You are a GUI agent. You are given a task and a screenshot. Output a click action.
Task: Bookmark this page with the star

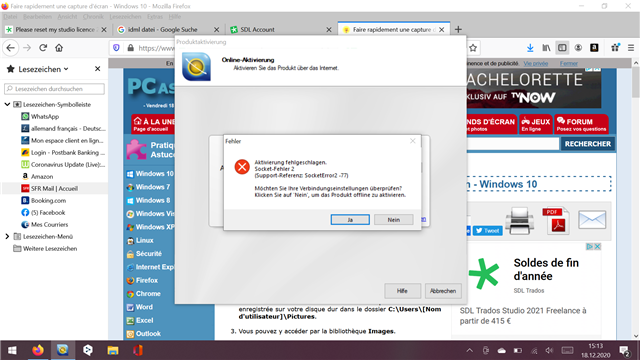tap(473, 48)
